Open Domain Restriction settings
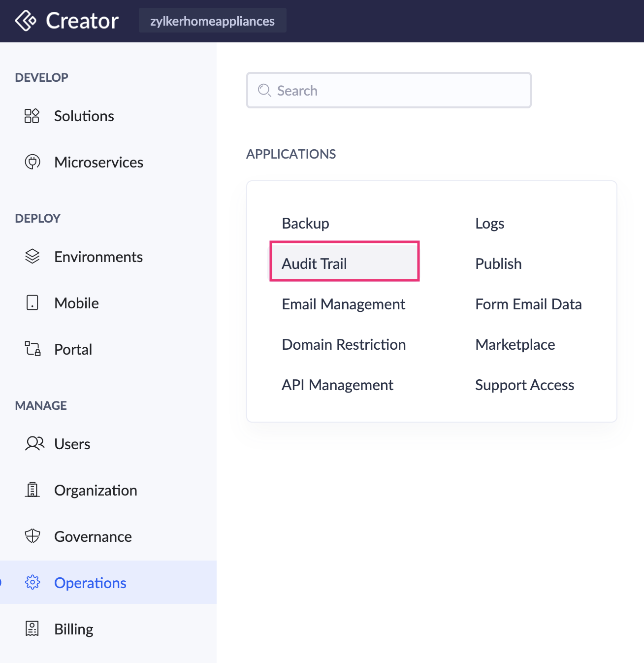The image size is (644, 663). (x=344, y=344)
